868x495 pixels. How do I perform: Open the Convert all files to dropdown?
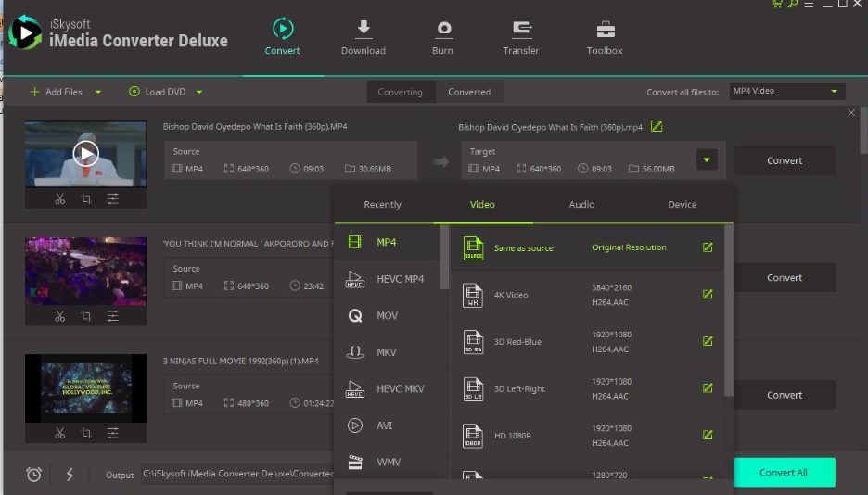[x=786, y=91]
